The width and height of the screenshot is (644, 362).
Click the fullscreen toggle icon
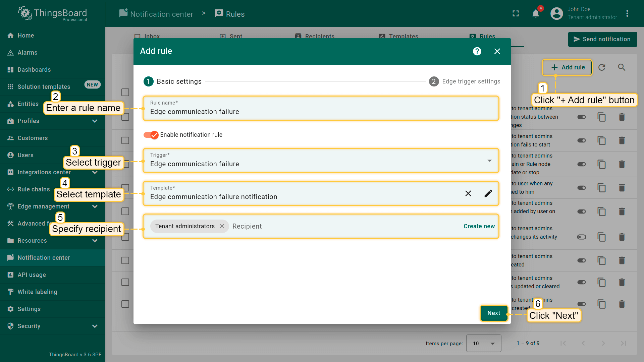[516, 14]
